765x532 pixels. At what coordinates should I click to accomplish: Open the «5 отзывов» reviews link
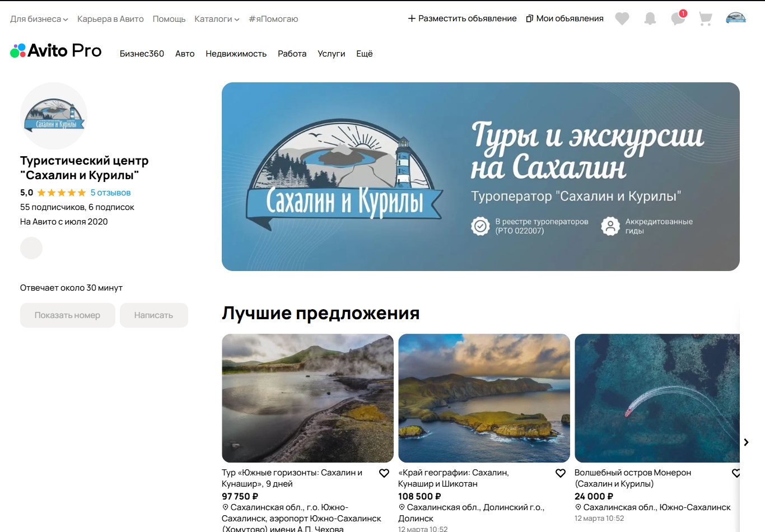click(x=110, y=193)
